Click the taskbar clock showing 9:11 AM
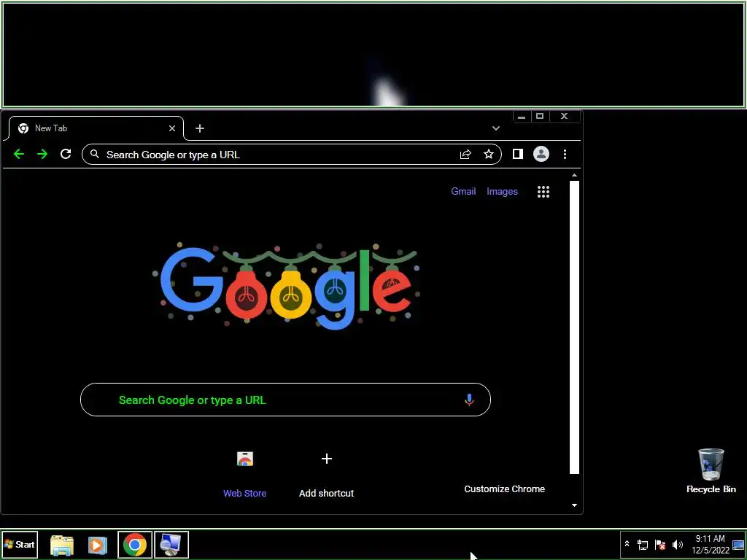 710,545
